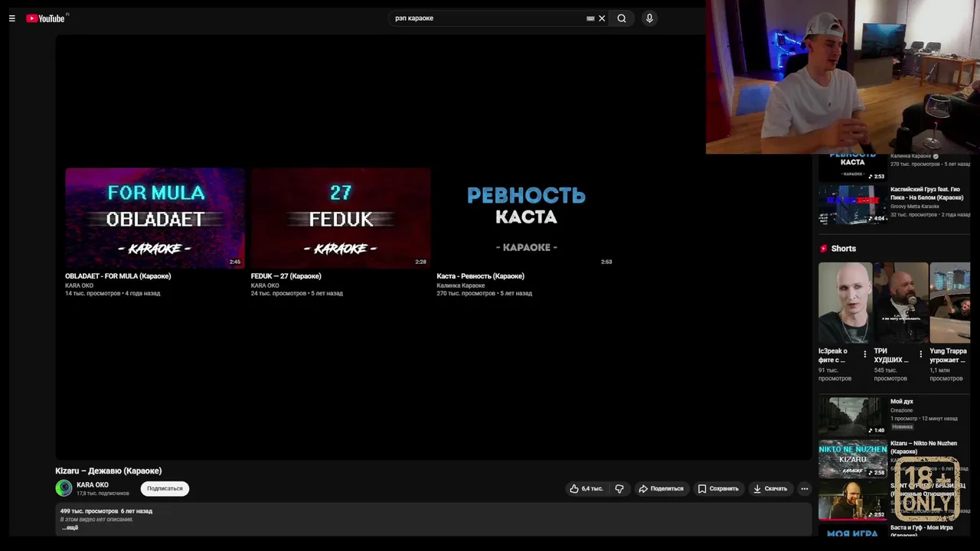The height and width of the screenshot is (551, 980).
Task: Subscribe using the 'Подписаться' button
Action: [165, 488]
